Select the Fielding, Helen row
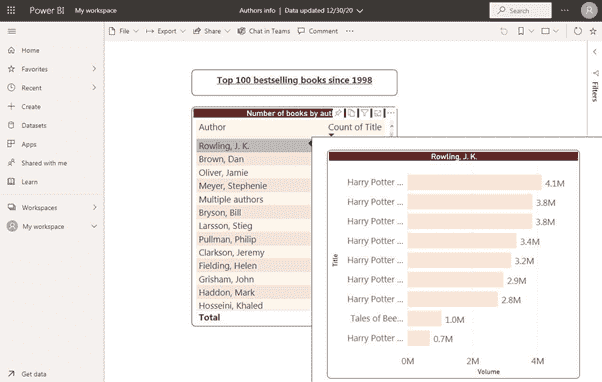This screenshot has height=382, width=602. [254, 266]
